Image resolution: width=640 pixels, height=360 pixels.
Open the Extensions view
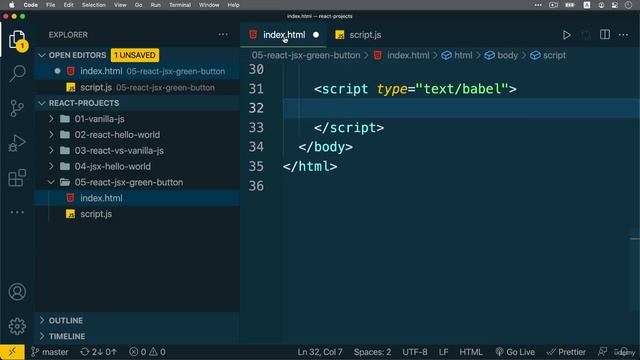17,178
